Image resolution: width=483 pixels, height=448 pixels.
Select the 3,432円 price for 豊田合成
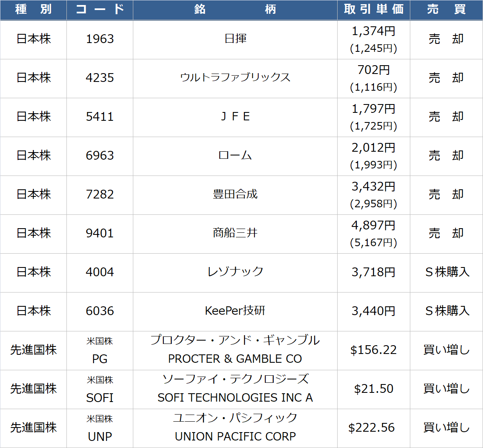374,187
